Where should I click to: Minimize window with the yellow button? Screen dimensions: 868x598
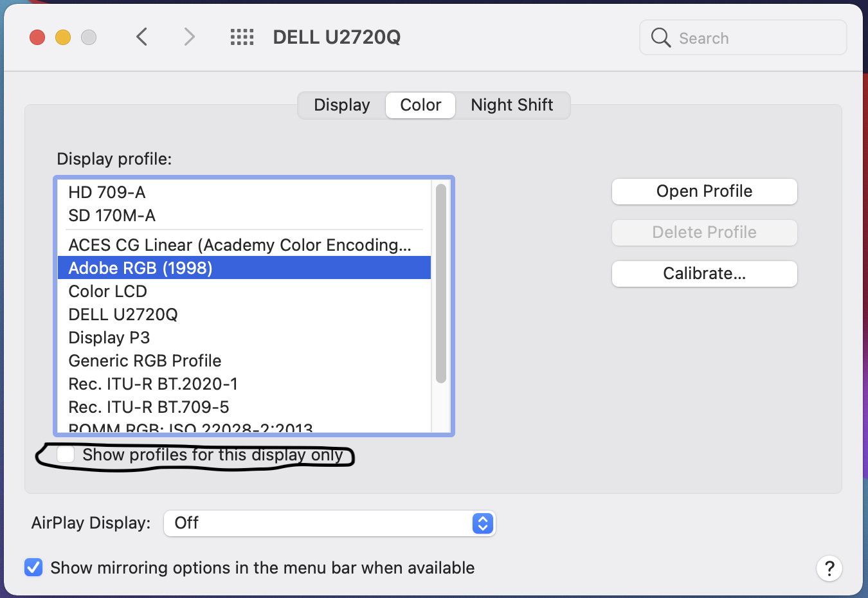tap(63, 37)
